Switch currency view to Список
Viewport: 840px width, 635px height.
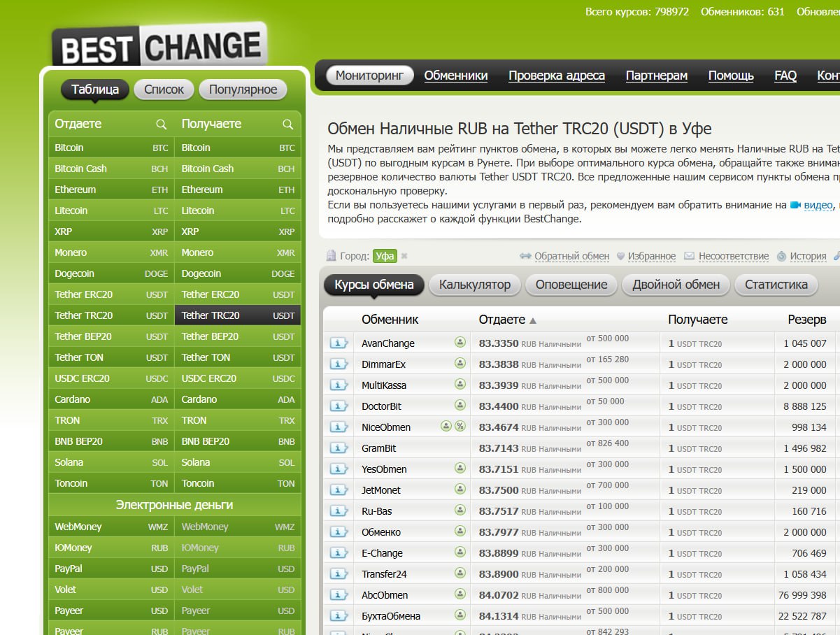coord(164,90)
